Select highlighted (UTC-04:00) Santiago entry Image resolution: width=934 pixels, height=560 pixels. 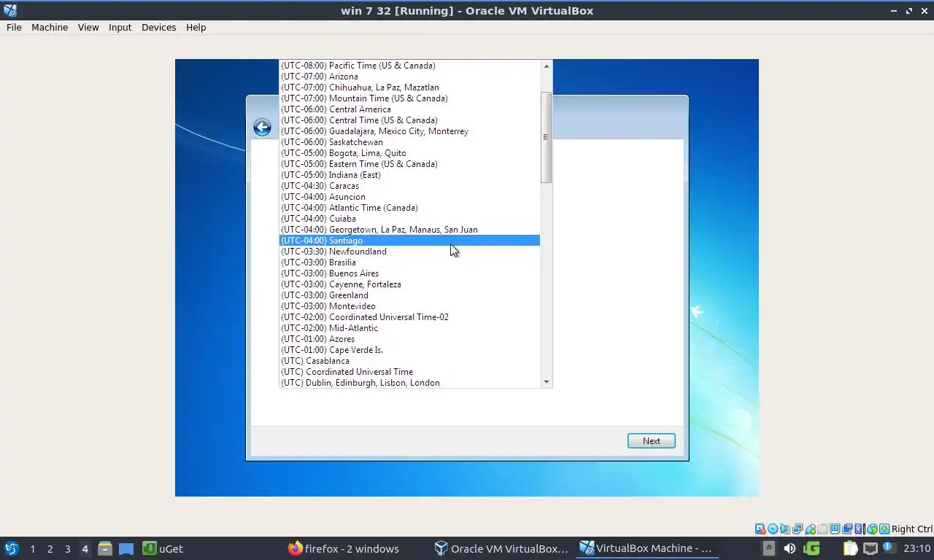tap(409, 241)
